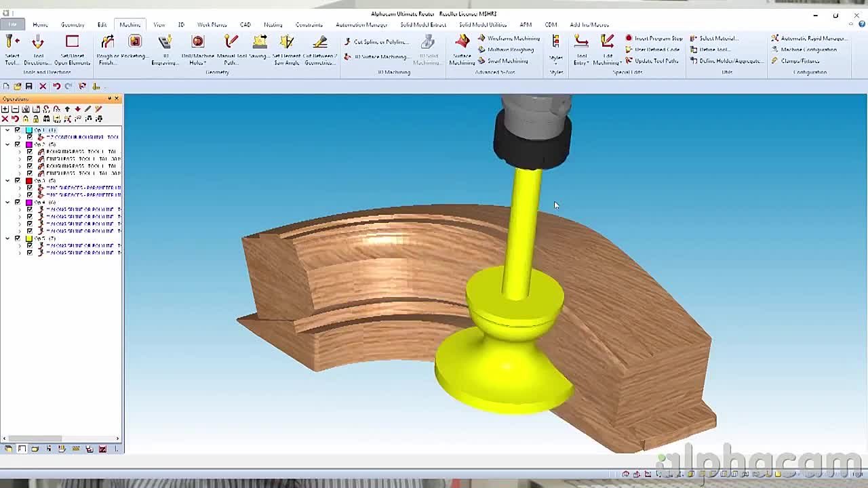Open the File menu
This screenshot has width=868, height=488.
pyautogui.click(x=12, y=24)
